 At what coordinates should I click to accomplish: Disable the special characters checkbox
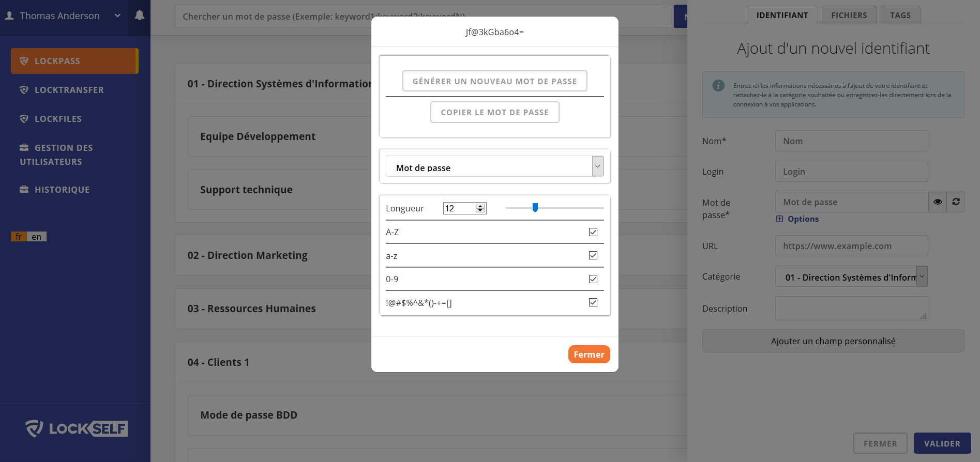pos(593,302)
